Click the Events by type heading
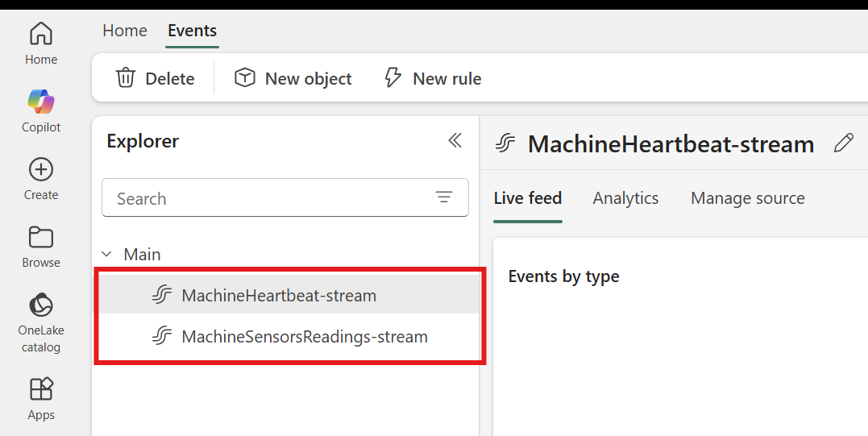Screen dimensions: 868x436 click(563, 276)
